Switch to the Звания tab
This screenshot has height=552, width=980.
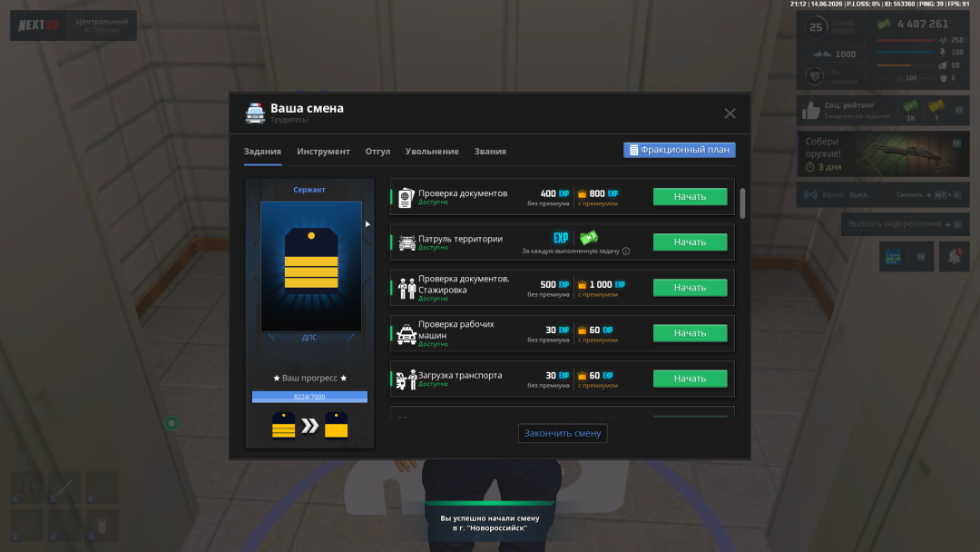[x=490, y=152]
